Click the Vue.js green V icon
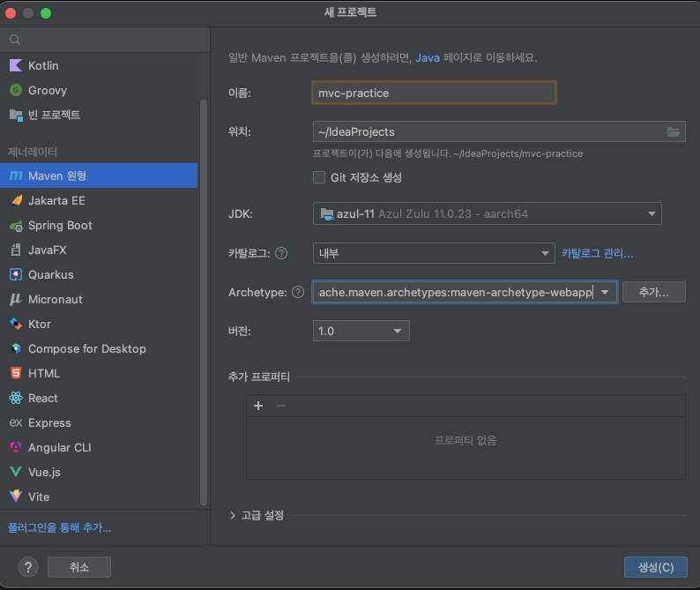 pos(16,472)
